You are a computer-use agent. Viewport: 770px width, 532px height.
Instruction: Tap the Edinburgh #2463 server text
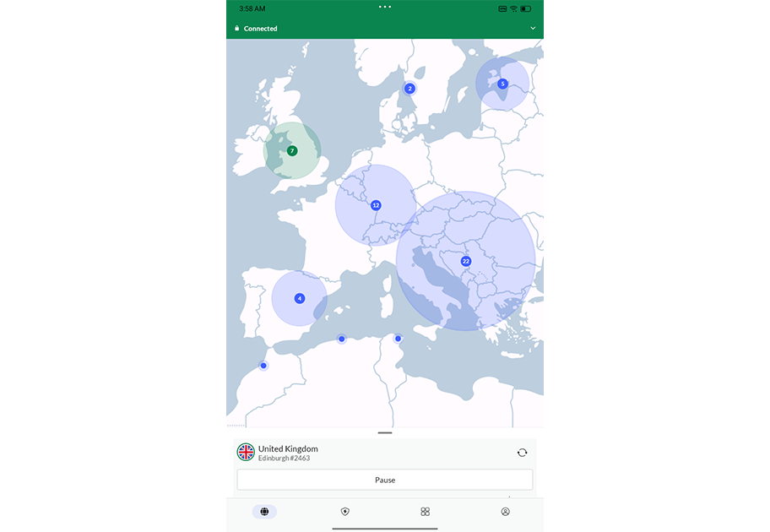tap(284, 459)
